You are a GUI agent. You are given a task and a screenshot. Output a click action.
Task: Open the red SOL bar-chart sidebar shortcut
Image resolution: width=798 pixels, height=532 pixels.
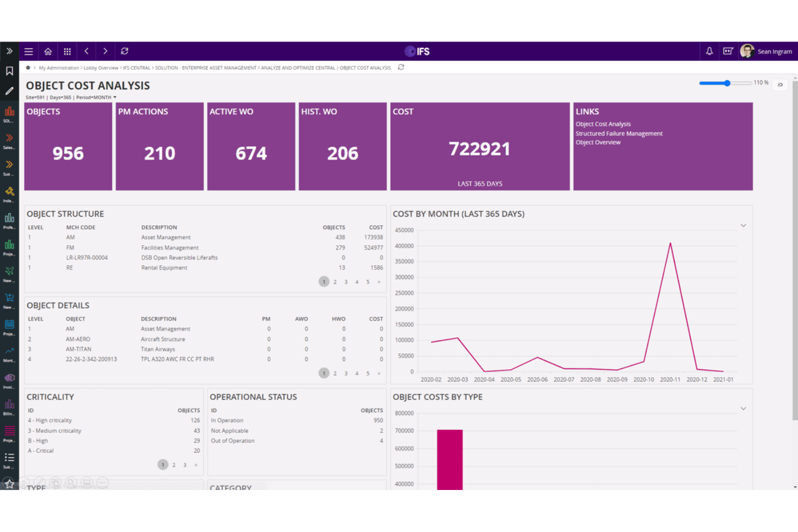tap(9, 114)
